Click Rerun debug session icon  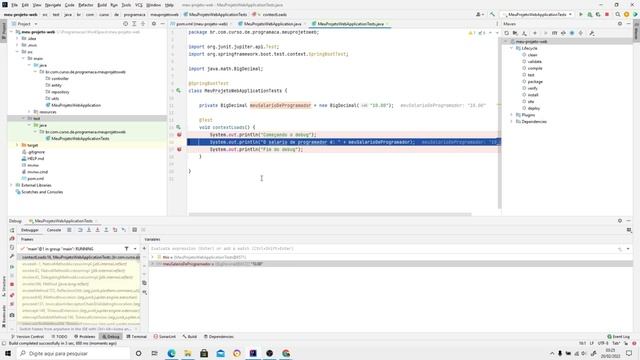12,230
